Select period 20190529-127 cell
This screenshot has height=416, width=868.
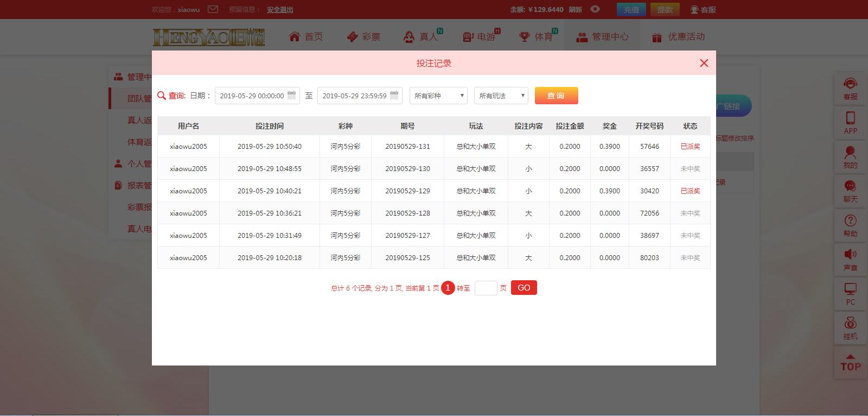407,236
